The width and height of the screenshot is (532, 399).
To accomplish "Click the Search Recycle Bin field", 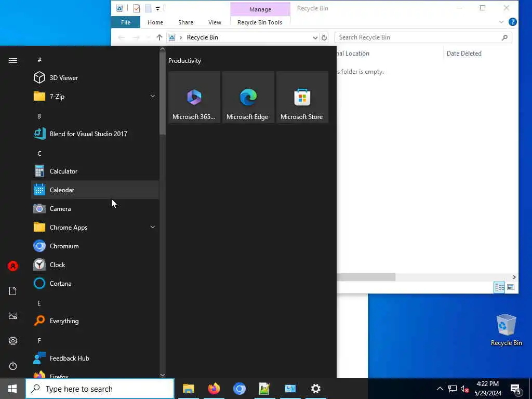I will pos(423,37).
